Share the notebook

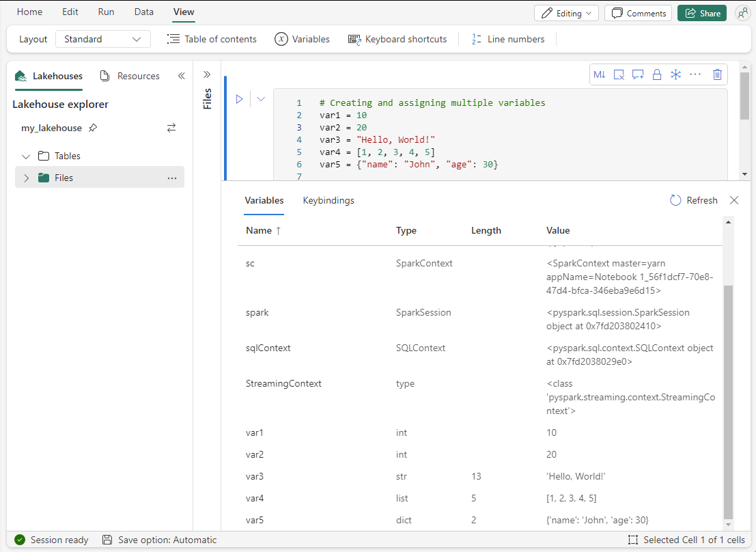point(701,12)
